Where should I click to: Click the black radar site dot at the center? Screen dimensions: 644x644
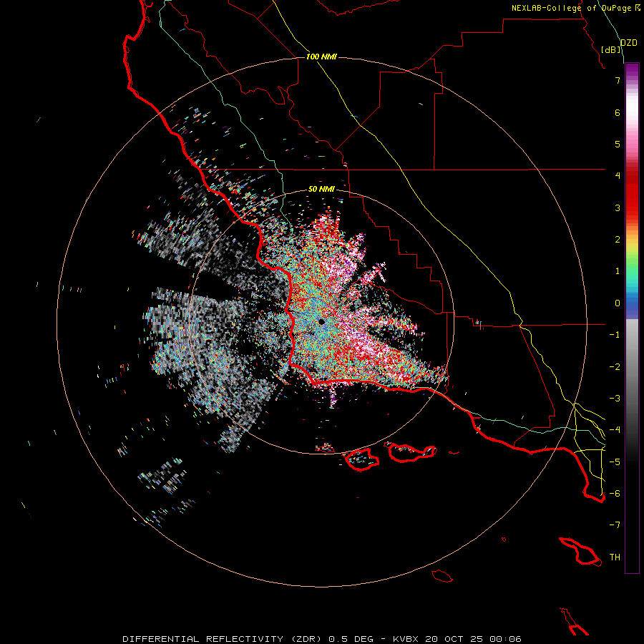[x=321, y=322]
